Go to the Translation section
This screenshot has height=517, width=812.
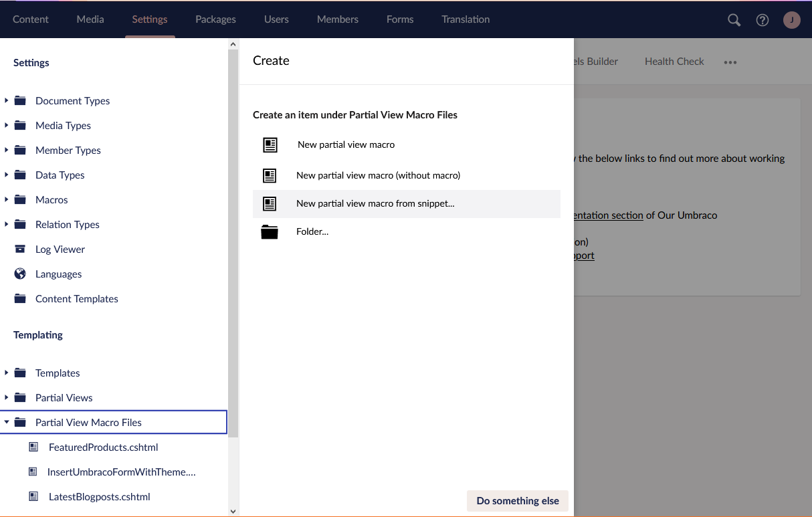coord(466,19)
